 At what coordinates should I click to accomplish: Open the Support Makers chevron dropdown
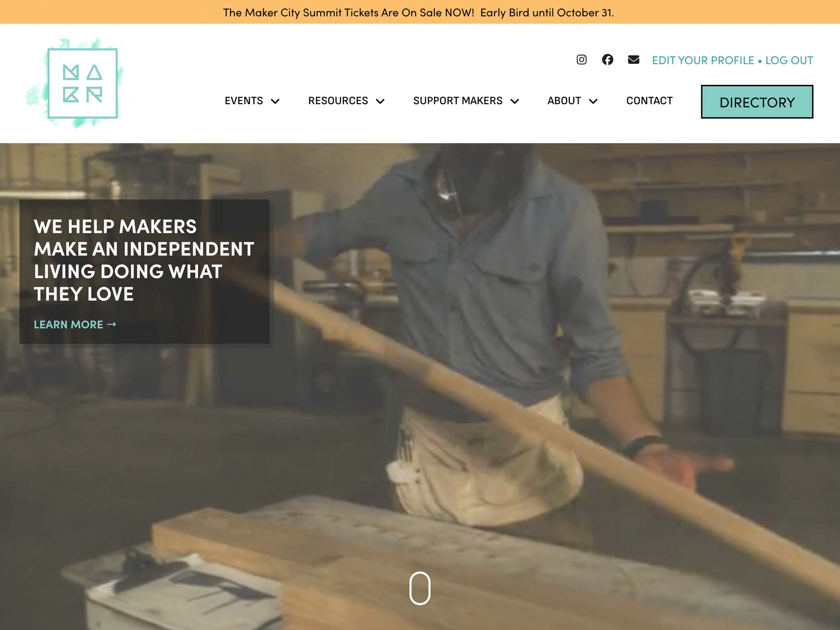[514, 101]
